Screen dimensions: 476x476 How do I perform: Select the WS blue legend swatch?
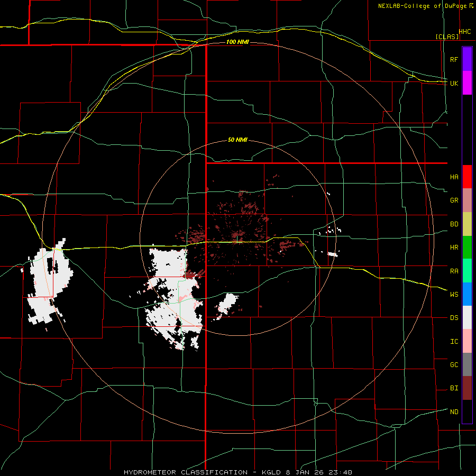467,294
